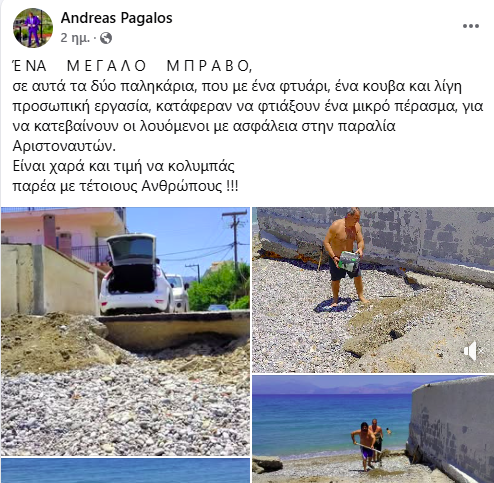Click the white car with open trunk
494x483 pixels.
coord(137,275)
